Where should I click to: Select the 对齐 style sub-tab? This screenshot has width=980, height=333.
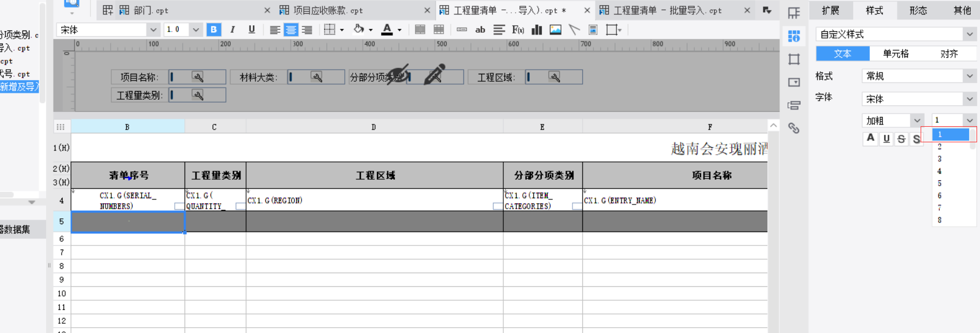click(949, 54)
